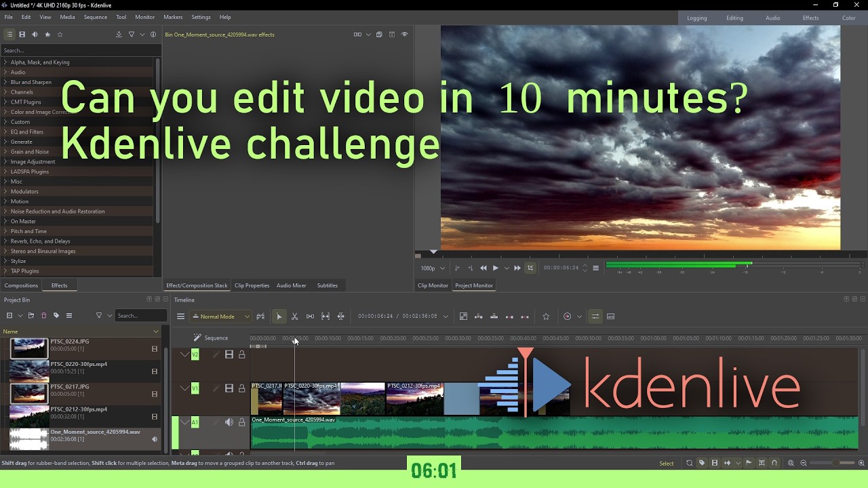Choose the slip tool in timeline toolbar
This screenshot has height=488, width=868.
325,317
